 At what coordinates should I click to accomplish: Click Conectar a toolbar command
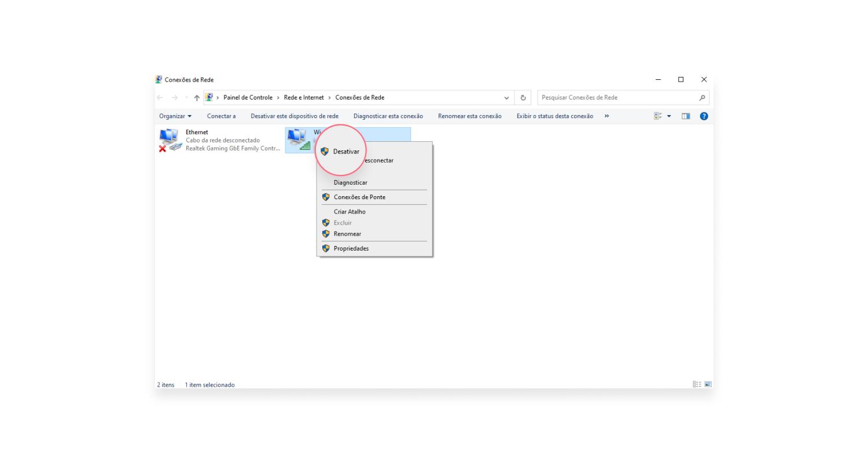tap(221, 116)
